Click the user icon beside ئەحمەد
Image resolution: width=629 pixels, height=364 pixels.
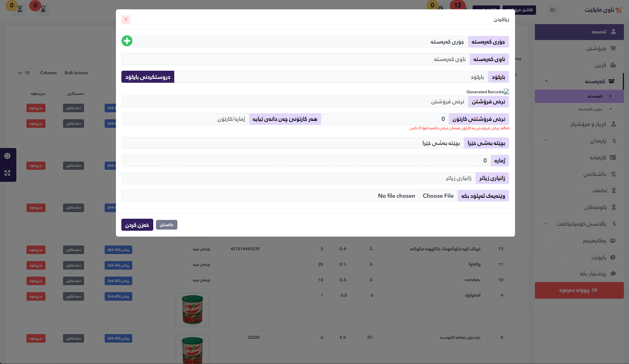click(613, 32)
